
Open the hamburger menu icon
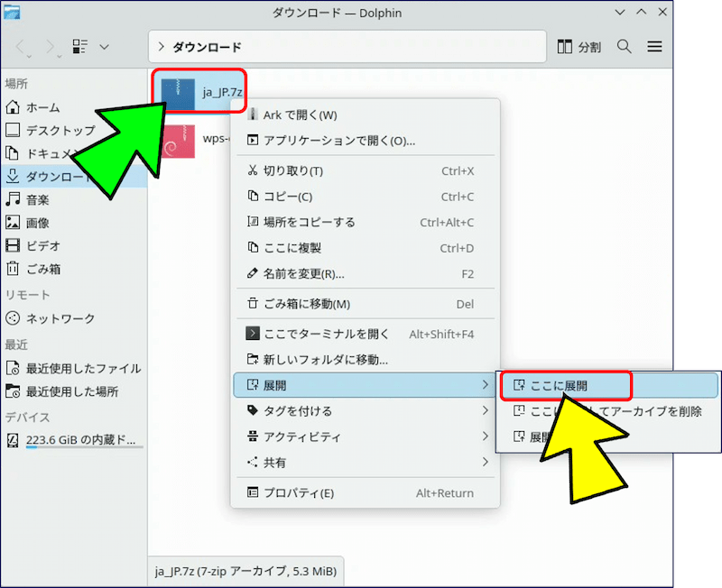coord(655,46)
